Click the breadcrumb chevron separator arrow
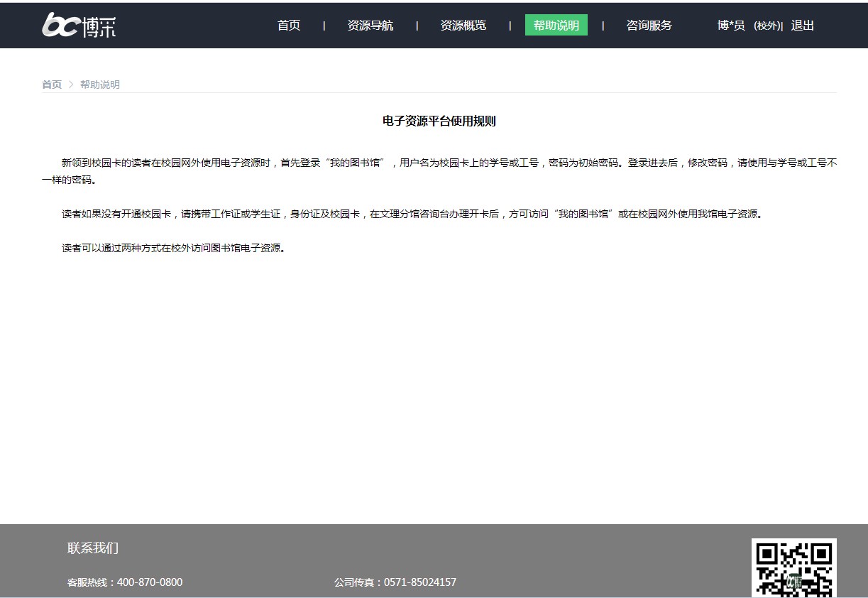Viewport: 868px width, 598px height. click(71, 85)
